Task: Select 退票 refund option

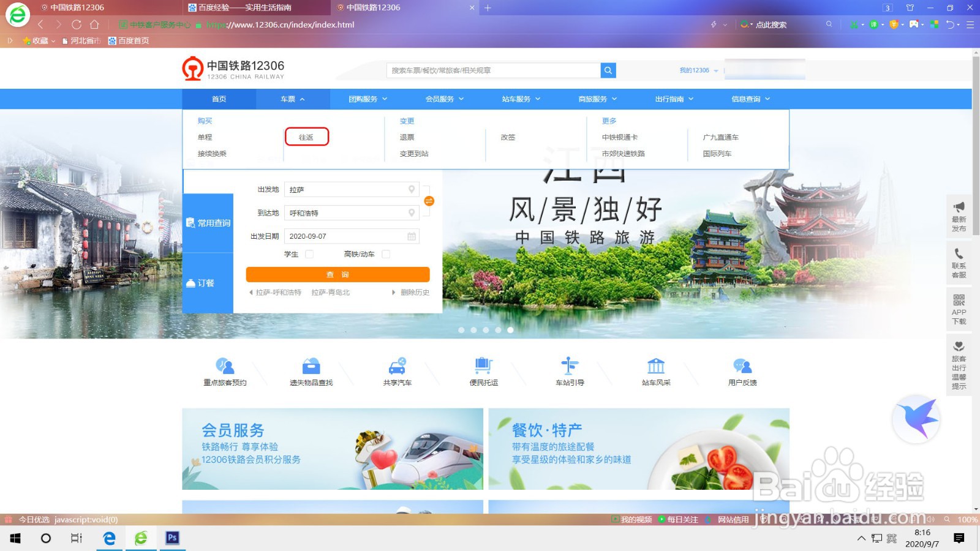Action: tap(407, 137)
